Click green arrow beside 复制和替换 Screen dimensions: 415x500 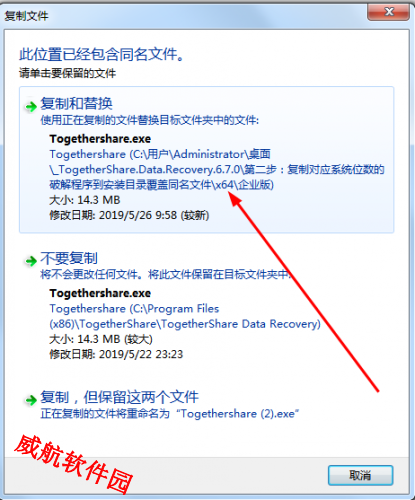31,107
